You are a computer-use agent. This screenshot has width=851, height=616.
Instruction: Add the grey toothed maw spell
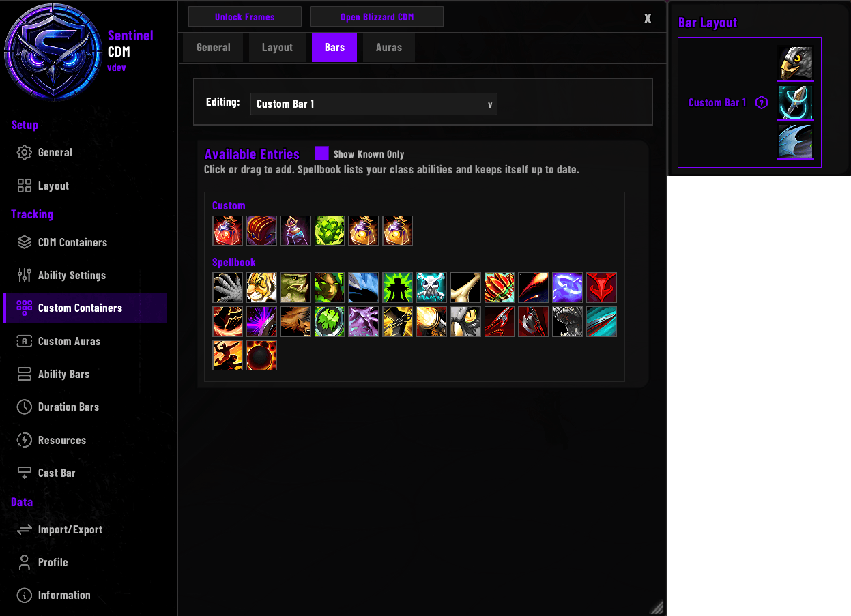[x=568, y=321]
